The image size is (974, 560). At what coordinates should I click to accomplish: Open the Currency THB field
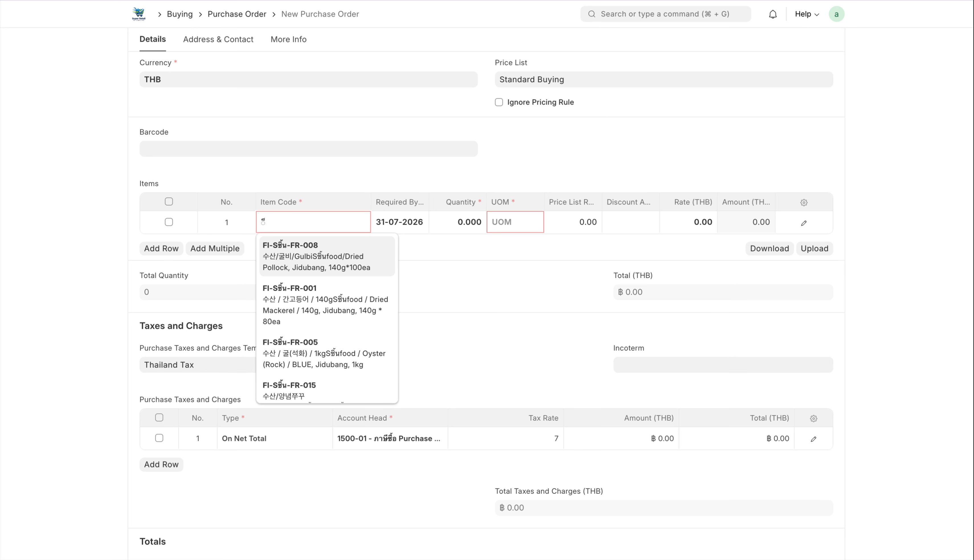[308, 79]
